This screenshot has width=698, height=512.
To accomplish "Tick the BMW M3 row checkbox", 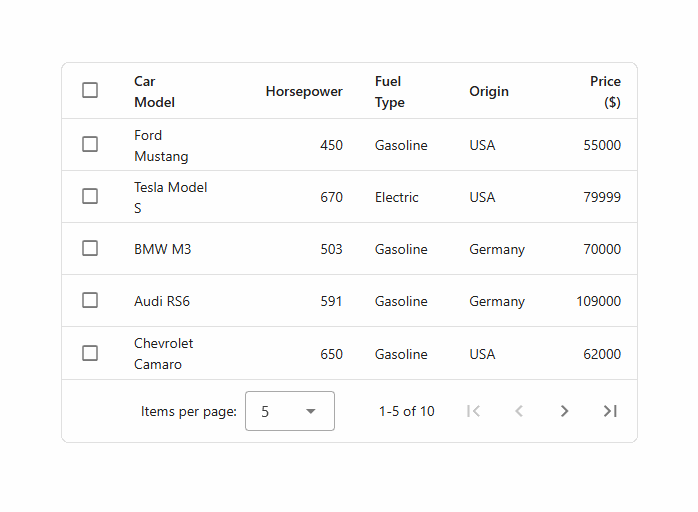I will 90,249.
